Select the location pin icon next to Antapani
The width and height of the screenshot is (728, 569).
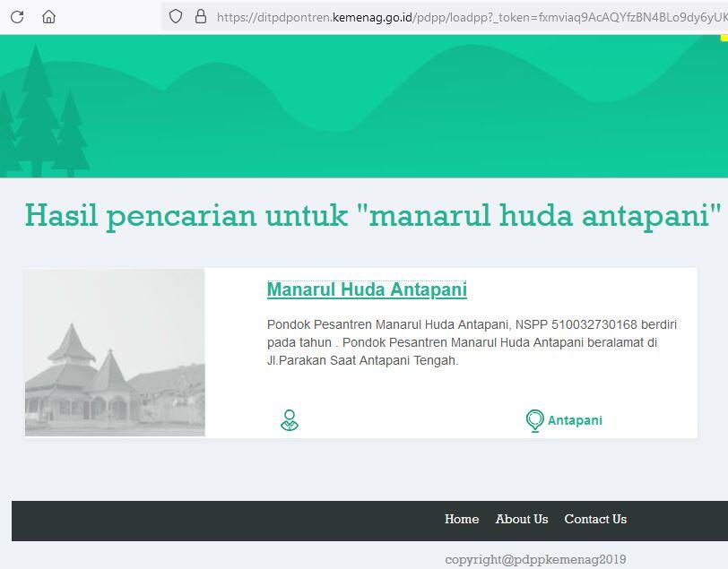click(534, 419)
